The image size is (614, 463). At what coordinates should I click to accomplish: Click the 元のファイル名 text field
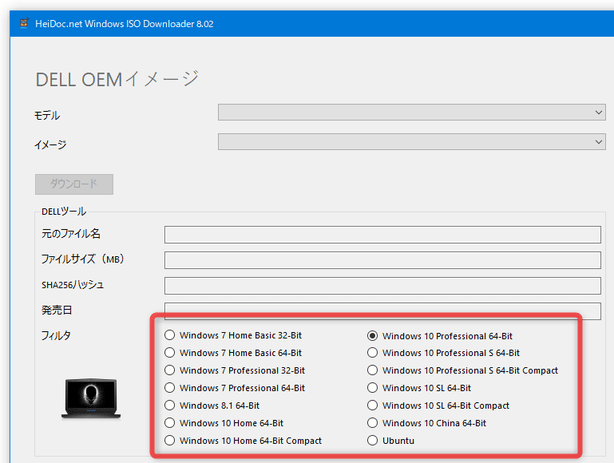[x=383, y=235]
